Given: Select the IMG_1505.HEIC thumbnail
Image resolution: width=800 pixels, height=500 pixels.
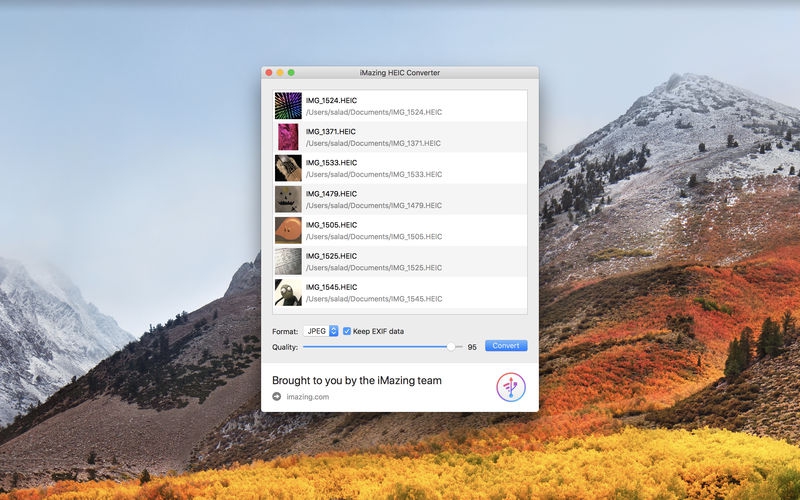Looking at the screenshot, I should [288, 230].
